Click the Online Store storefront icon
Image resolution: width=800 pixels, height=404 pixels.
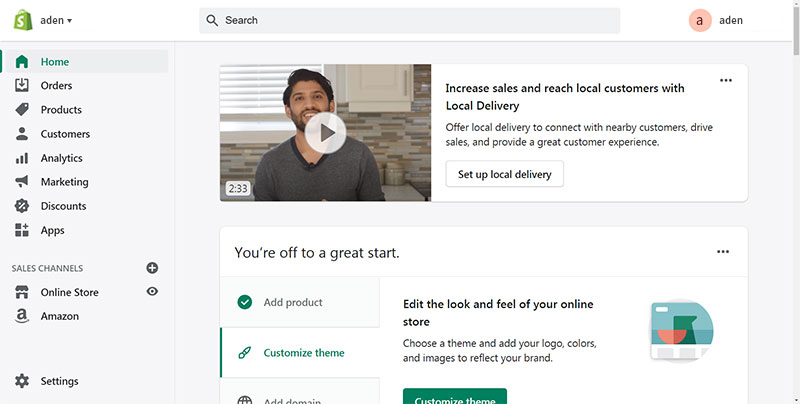pyautogui.click(x=22, y=292)
